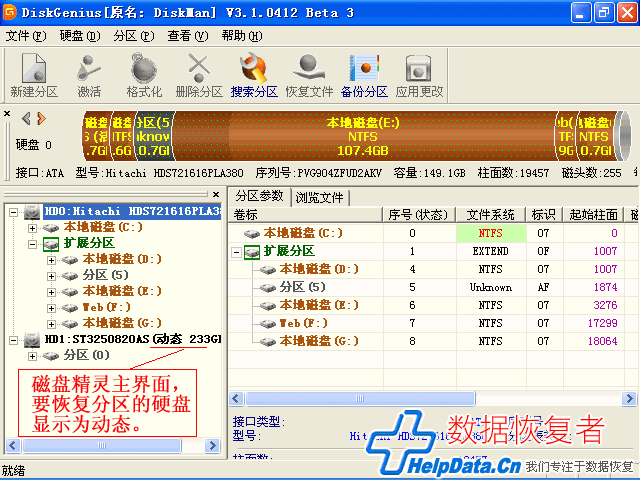Click the 分区(5) row in partition table

433,287
